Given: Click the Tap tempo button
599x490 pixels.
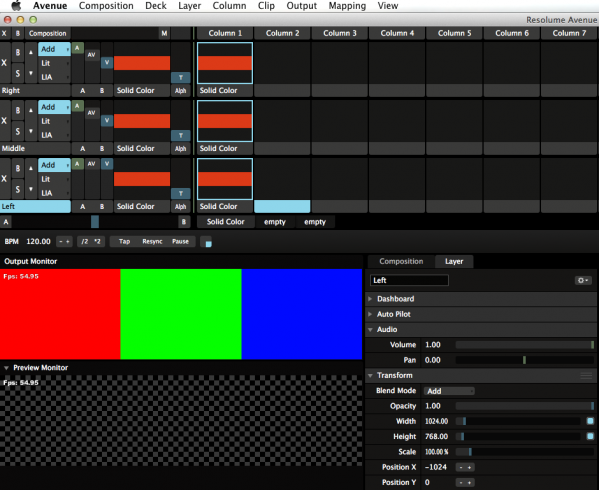Looking at the screenshot, I should (x=124, y=241).
